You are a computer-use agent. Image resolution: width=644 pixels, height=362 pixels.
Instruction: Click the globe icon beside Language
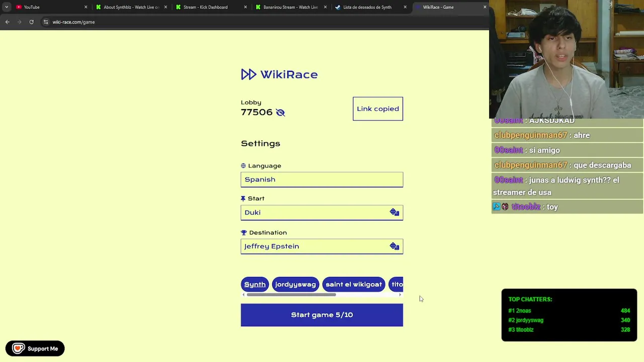click(244, 166)
